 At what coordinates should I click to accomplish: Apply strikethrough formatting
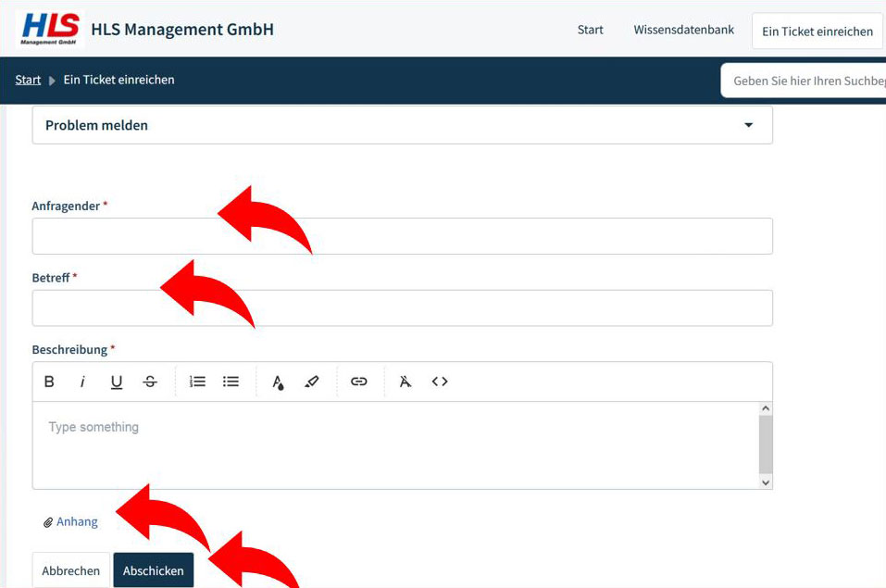[x=150, y=382]
